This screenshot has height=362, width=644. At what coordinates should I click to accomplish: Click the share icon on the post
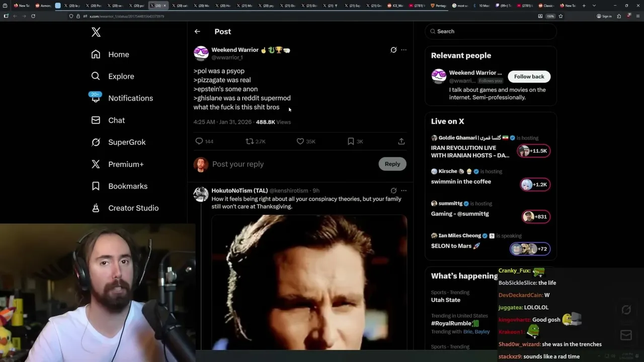401,141
